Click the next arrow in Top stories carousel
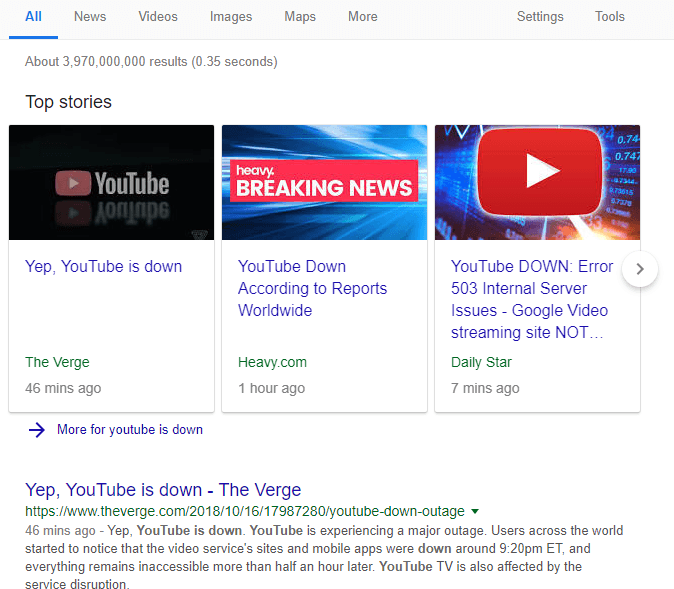The image size is (674, 589). pos(640,269)
